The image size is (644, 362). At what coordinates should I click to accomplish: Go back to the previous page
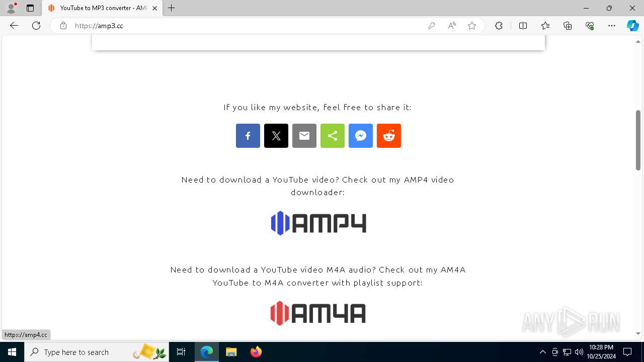(x=14, y=26)
